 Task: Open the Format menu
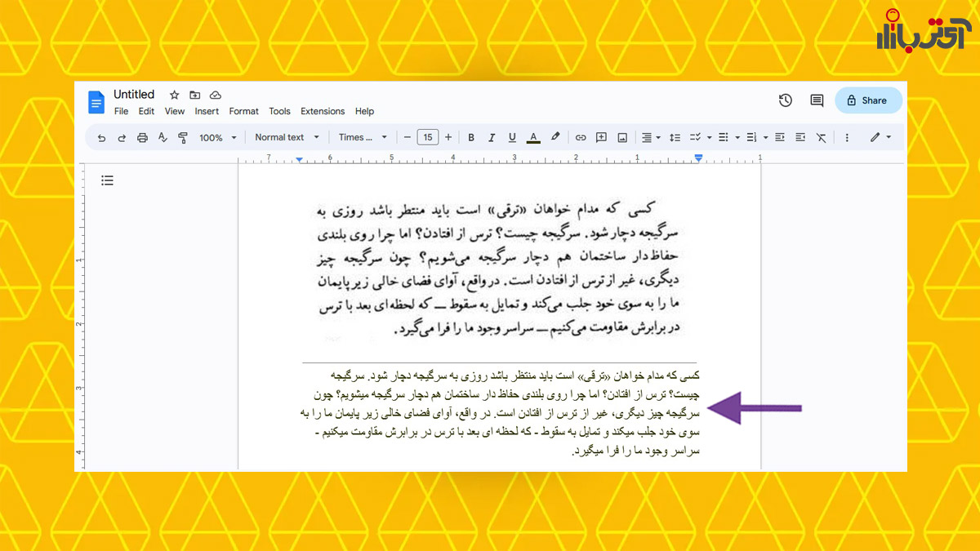pyautogui.click(x=243, y=111)
